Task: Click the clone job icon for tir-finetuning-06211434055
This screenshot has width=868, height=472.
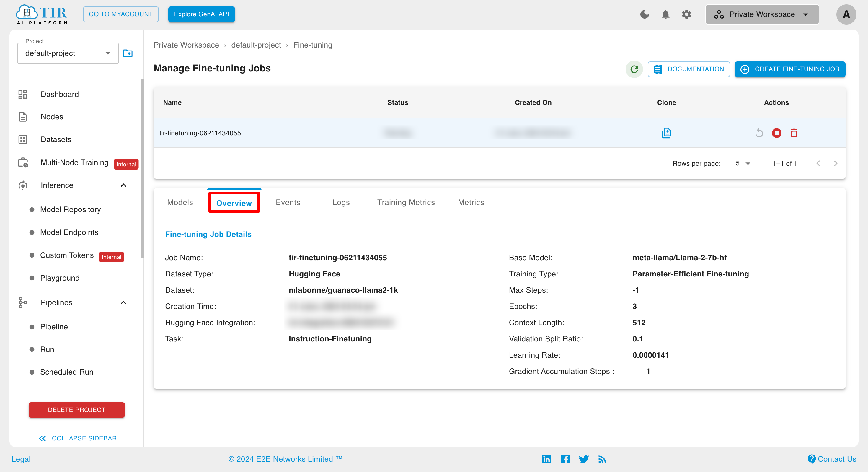Action: 666,133
